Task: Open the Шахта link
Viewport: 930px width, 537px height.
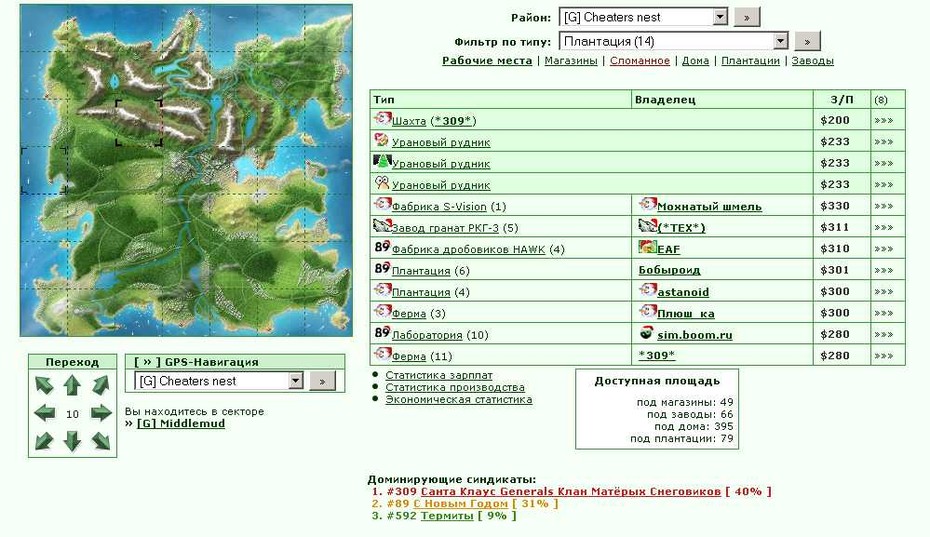Action: point(409,121)
